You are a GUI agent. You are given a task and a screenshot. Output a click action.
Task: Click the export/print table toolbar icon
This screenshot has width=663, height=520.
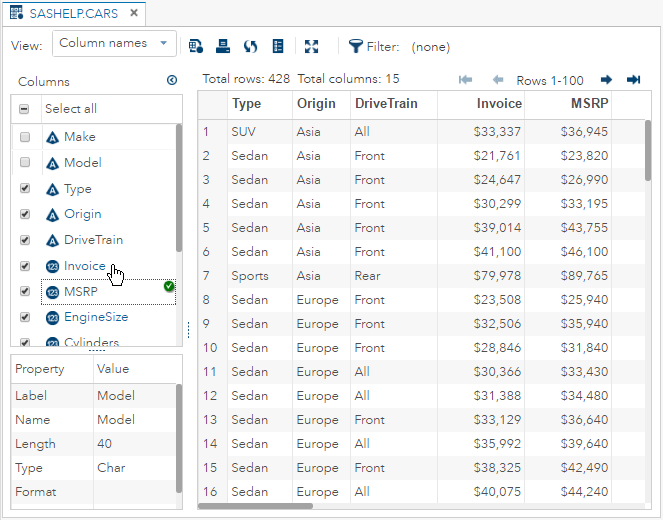pyautogui.click(x=224, y=46)
